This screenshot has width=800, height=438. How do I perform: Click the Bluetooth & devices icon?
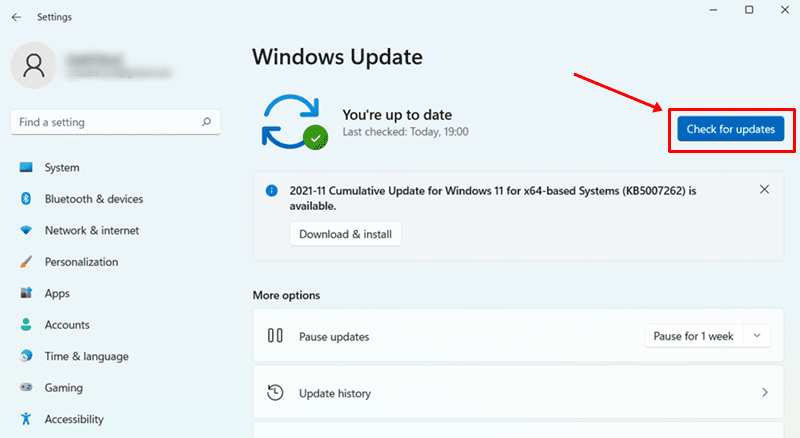pyautogui.click(x=26, y=199)
